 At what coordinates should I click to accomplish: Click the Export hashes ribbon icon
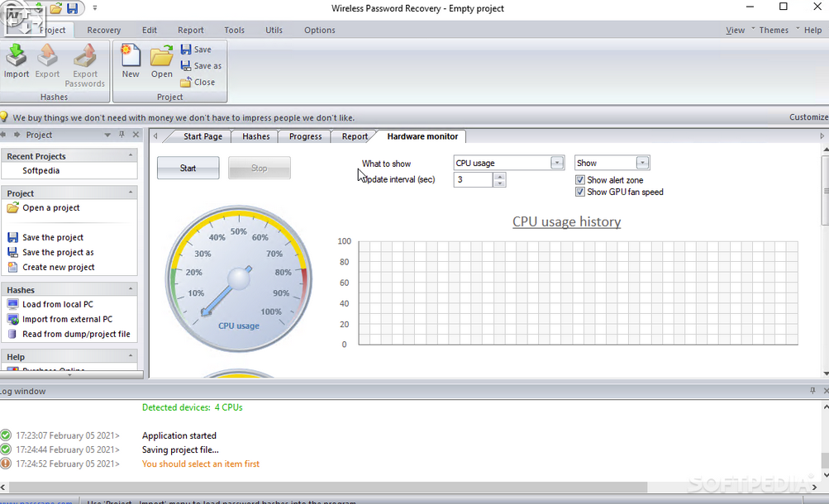pyautogui.click(x=47, y=61)
